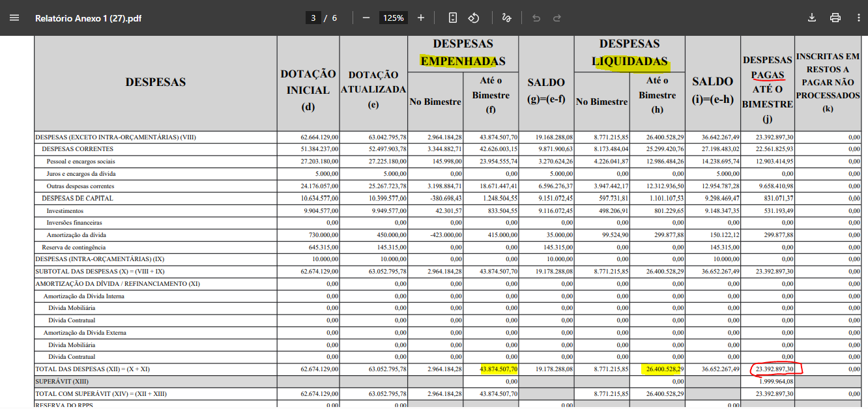The width and height of the screenshot is (868, 409).
Task: Open the sidebar menu hamburger icon
Action: pyautogui.click(x=14, y=18)
